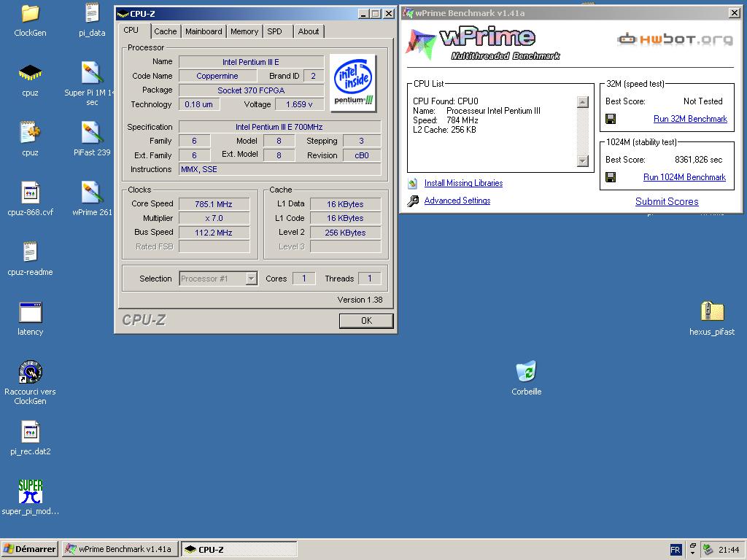Click Speed: 784 MHz in CPU List
This screenshot has width=747, height=560.
tap(446, 120)
